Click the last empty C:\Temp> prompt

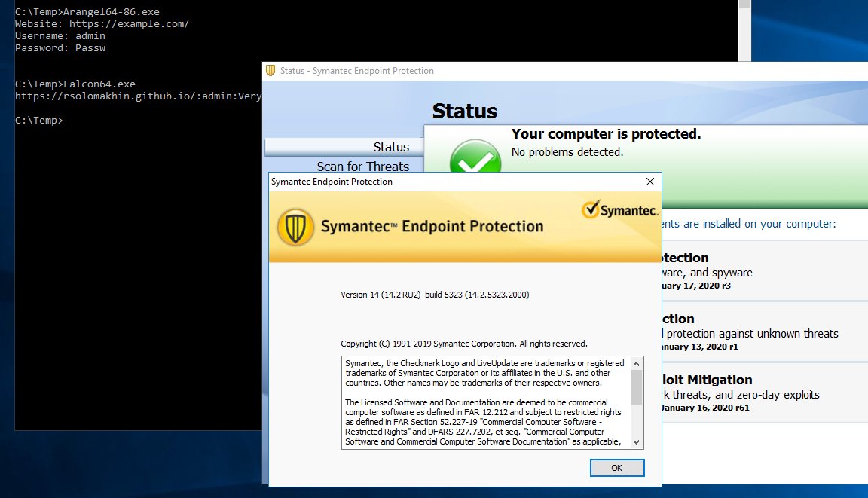(38, 120)
